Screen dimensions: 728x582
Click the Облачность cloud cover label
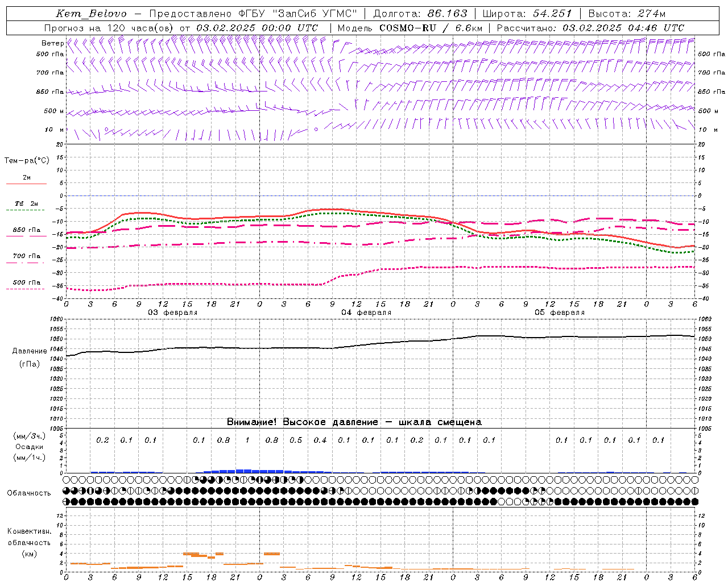(x=29, y=493)
